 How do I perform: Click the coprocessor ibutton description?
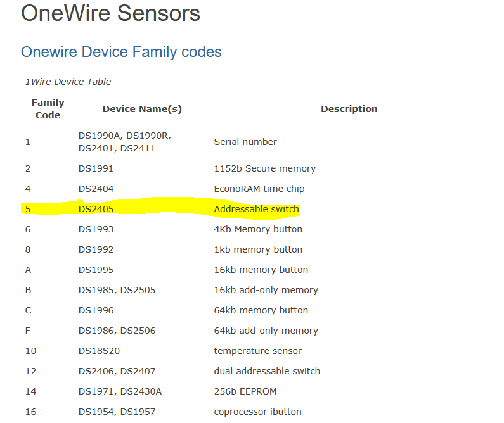(x=257, y=412)
